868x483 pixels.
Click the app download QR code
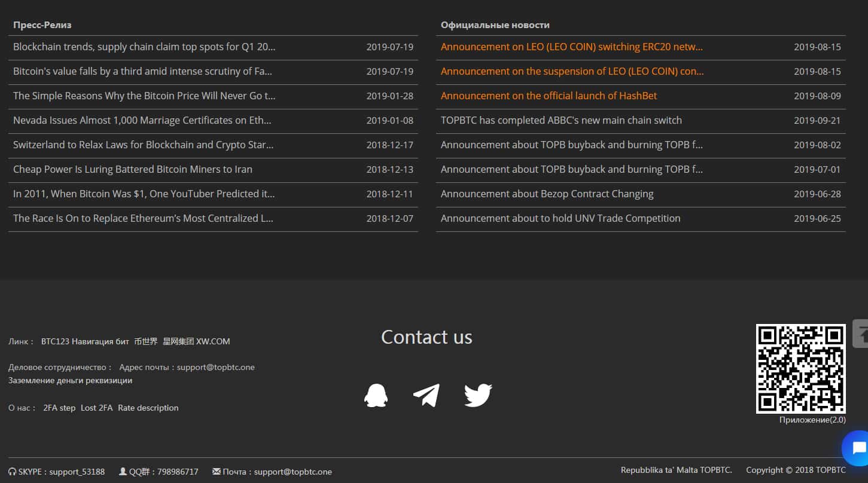coord(800,368)
